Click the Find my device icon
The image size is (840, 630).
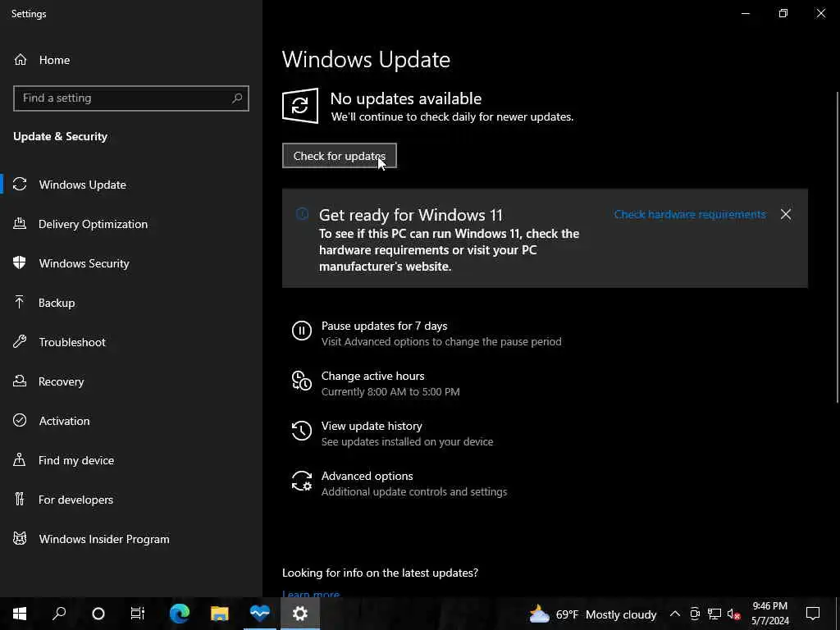click(20, 460)
